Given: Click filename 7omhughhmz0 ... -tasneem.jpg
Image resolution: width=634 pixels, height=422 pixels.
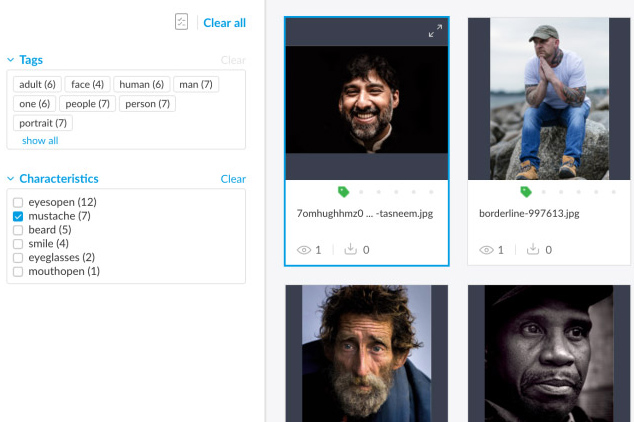Looking at the screenshot, I should coord(365,213).
